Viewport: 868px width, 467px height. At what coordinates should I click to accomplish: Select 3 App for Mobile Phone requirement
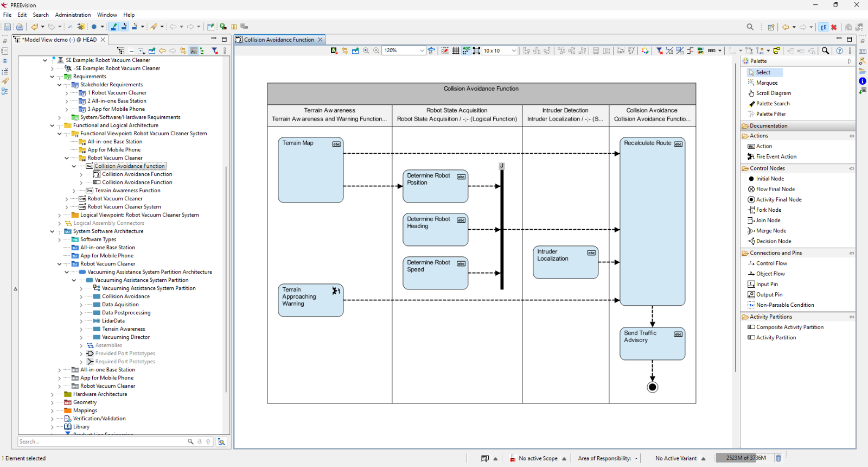(x=116, y=109)
